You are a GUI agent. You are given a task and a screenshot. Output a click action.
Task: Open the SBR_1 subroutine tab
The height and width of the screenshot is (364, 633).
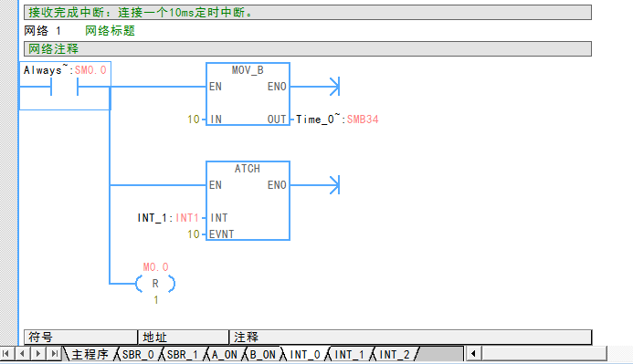(x=183, y=354)
